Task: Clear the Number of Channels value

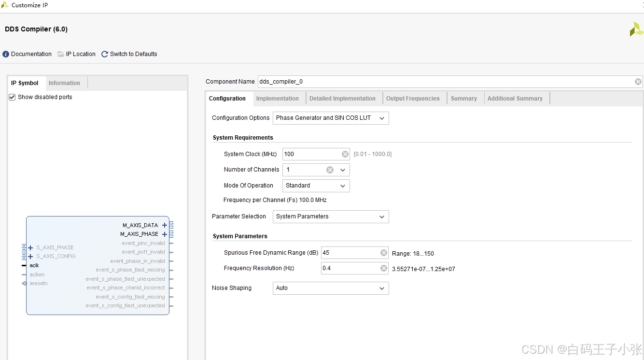Action: point(330,170)
